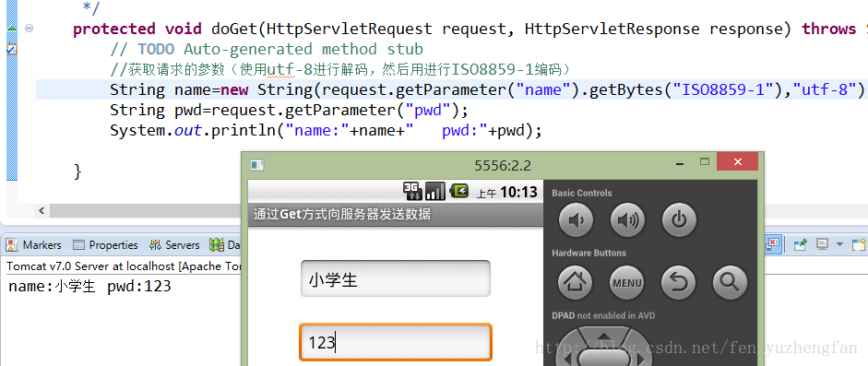Click the editor horizontal scrollbar track
Screen dimensions: 868x366
pyautogui.click(x=145, y=210)
